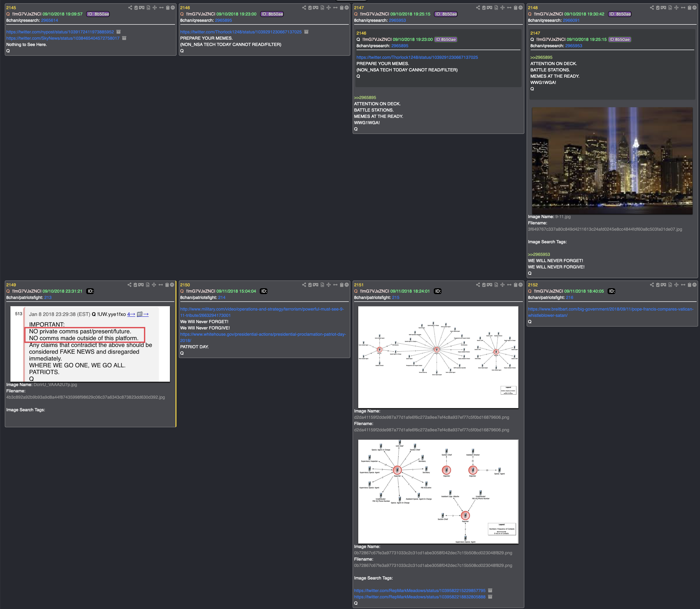Open the twitter.com/SkyNews status link
Image resolution: width=700 pixels, height=609 pixels.
click(63, 38)
